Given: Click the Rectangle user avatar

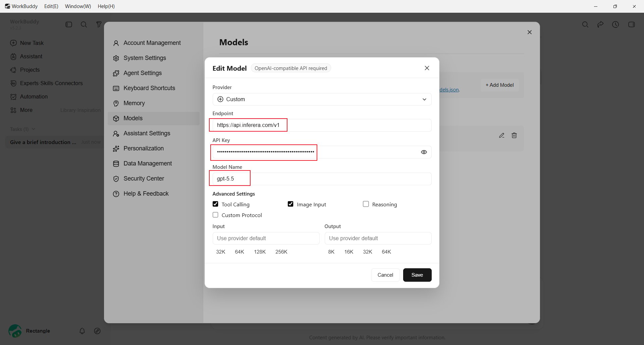Looking at the screenshot, I should pos(15,331).
